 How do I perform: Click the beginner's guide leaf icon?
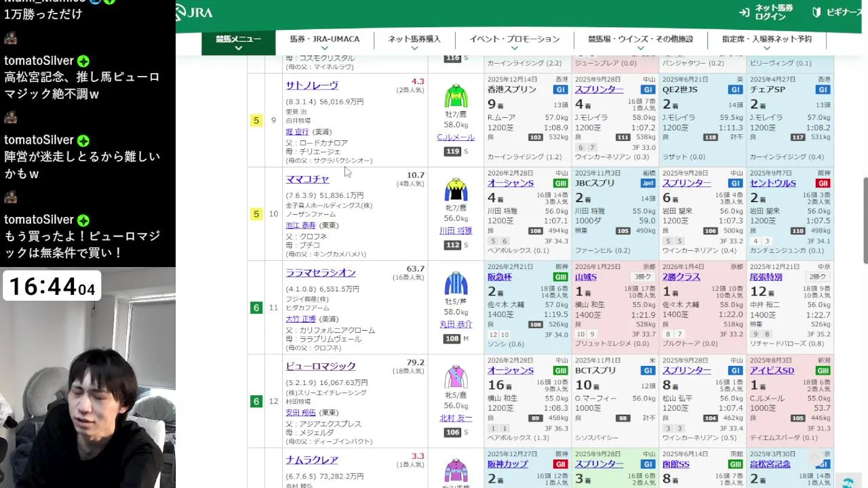(816, 12)
